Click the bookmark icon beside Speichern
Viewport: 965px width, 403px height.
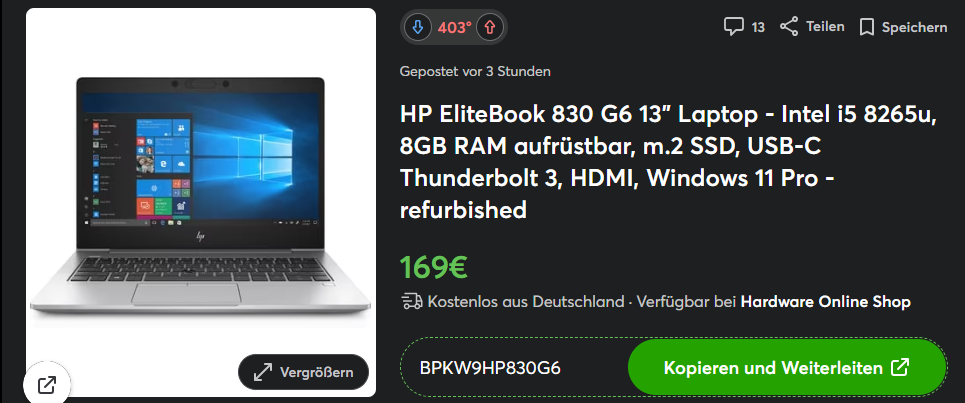[867, 27]
